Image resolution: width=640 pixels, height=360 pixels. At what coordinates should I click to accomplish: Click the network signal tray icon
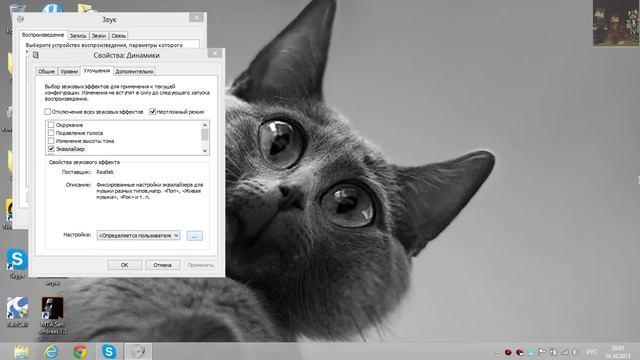coord(564,352)
